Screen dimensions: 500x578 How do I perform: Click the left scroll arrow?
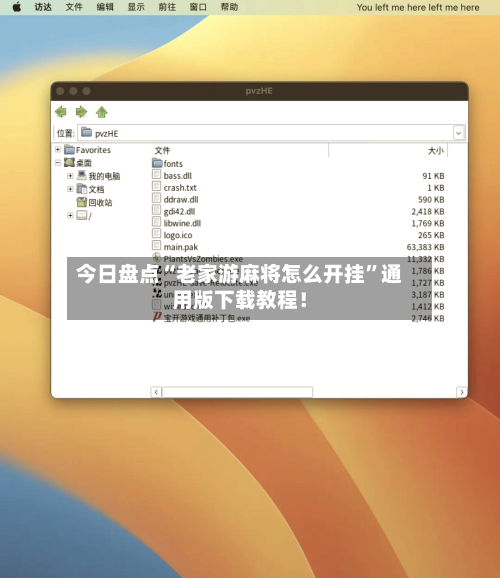pyautogui.click(x=156, y=392)
